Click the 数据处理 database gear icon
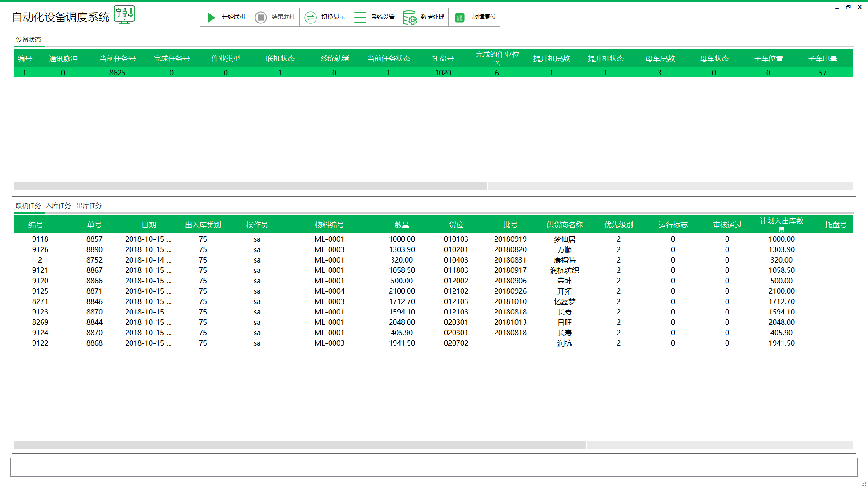The height and width of the screenshot is (488, 868). [410, 17]
